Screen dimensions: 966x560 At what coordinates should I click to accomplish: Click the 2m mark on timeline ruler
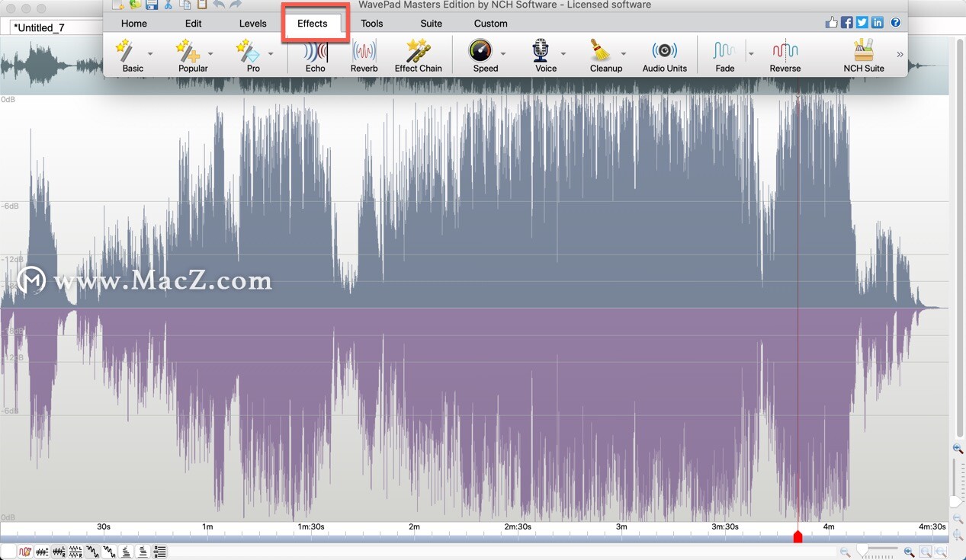pos(414,526)
